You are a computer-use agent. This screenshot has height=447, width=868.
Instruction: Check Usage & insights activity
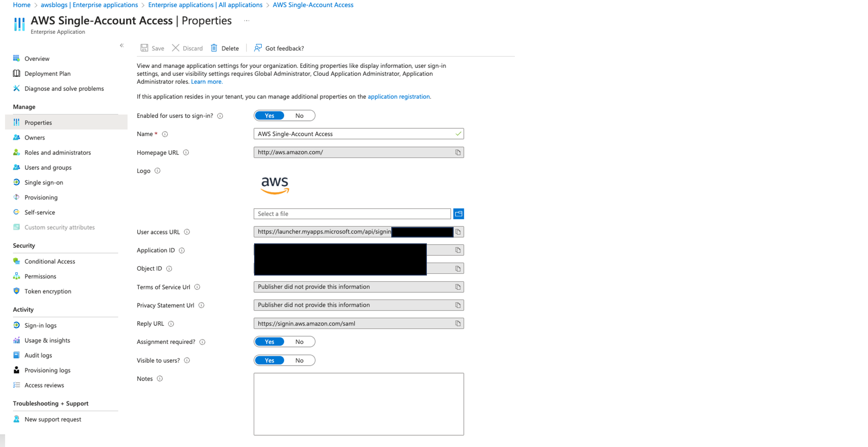tap(47, 340)
